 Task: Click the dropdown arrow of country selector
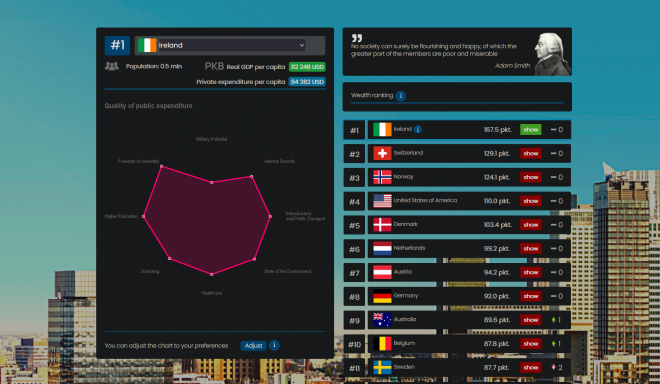tap(301, 45)
